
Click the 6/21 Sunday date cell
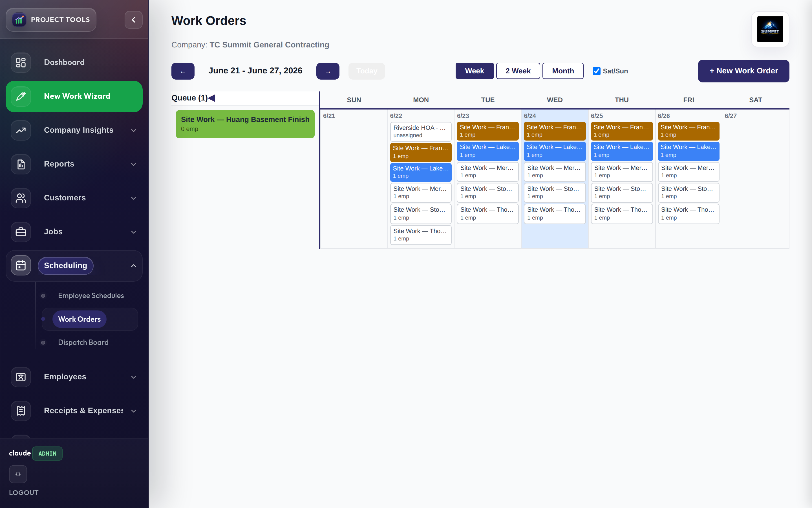(354, 179)
